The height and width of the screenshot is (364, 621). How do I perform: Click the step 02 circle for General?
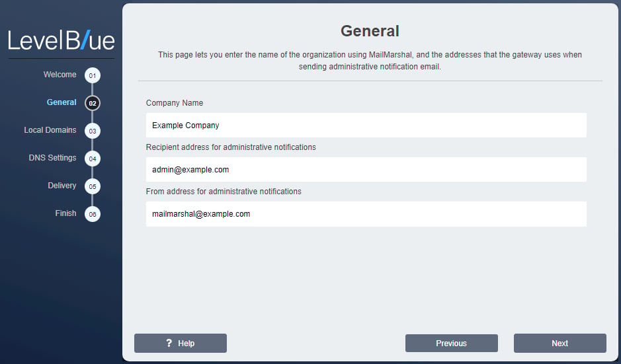[x=93, y=103]
